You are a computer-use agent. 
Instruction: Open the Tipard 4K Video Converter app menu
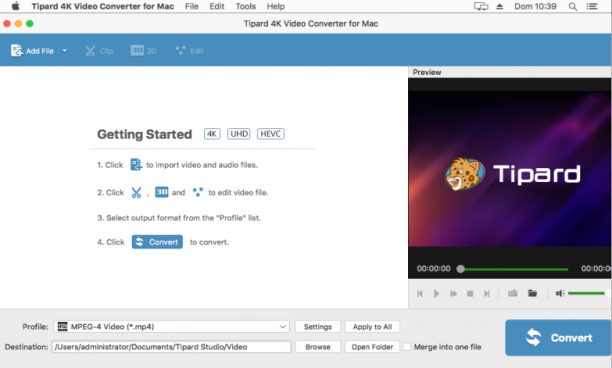coord(103,6)
